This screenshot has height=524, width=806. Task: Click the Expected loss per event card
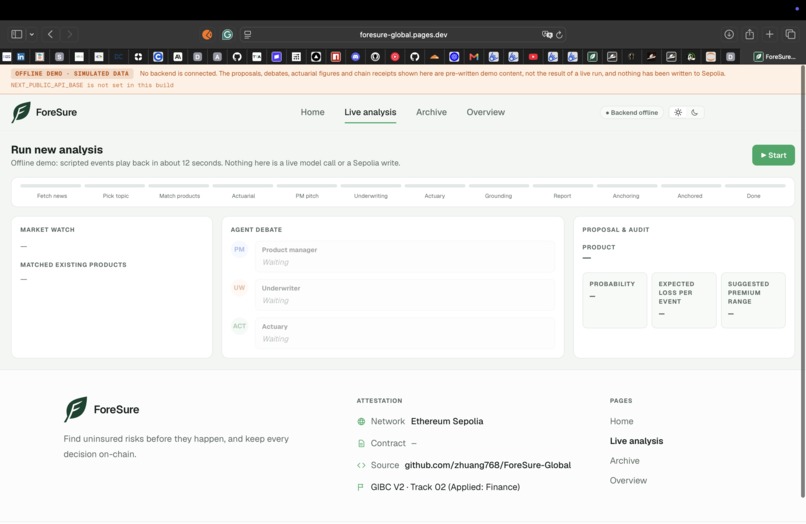coord(684,300)
